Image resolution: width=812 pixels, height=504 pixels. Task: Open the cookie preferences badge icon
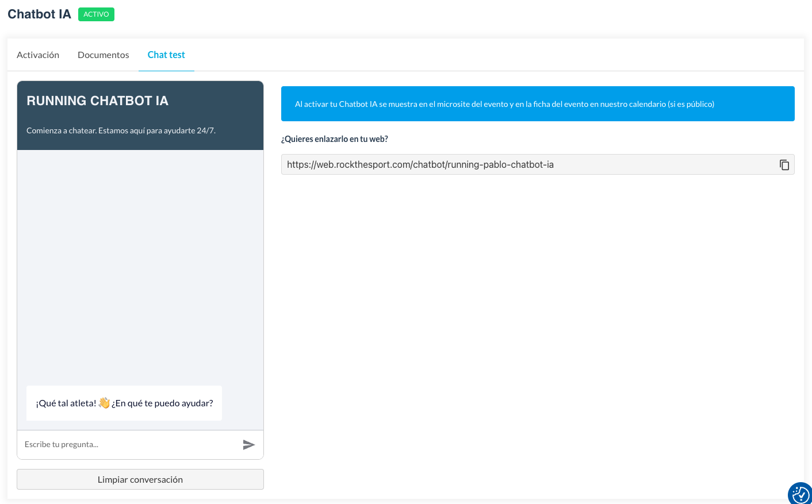tap(800, 493)
